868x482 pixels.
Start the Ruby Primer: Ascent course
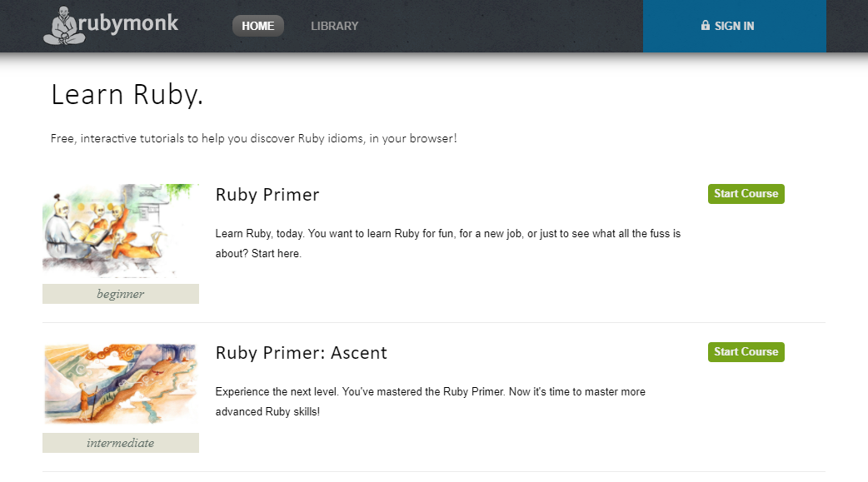tap(746, 352)
